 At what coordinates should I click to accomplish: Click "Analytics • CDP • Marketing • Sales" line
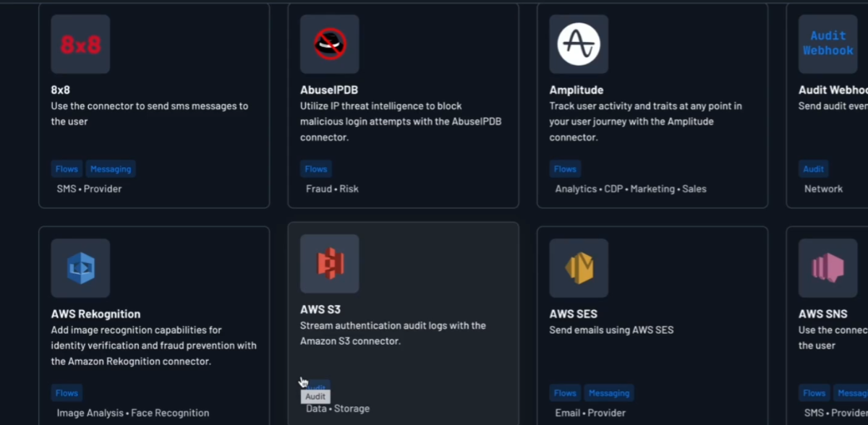(x=631, y=189)
